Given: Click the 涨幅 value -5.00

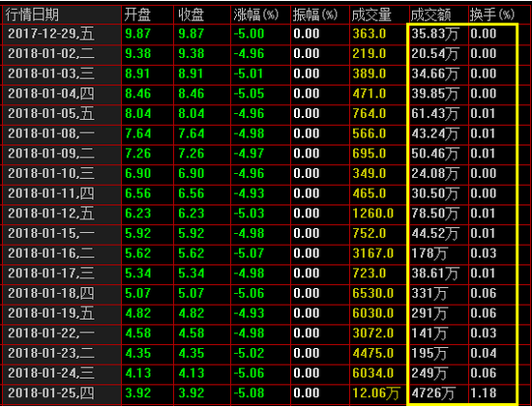Looking at the screenshot, I should (x=249, y=34).
